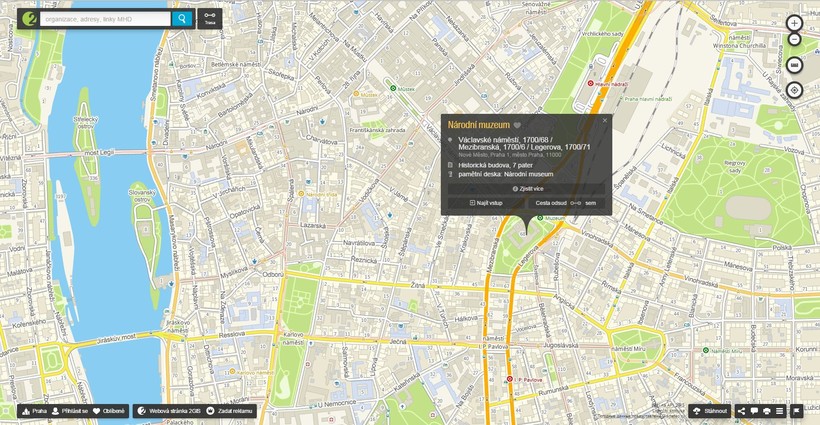This screenshot has width=820, height=425.
Task: Open the ruler measurement tool
Action: click(x=795, y=65)
